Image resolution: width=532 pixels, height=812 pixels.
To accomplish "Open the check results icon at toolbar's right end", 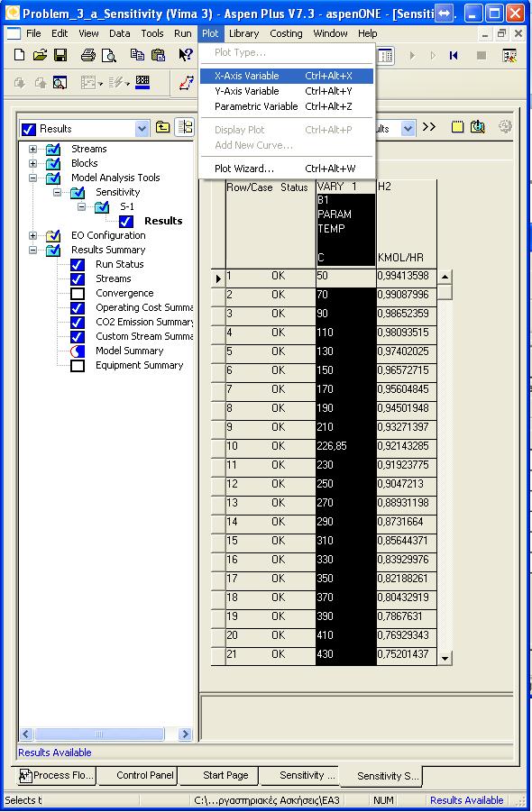I will [509, 55].
